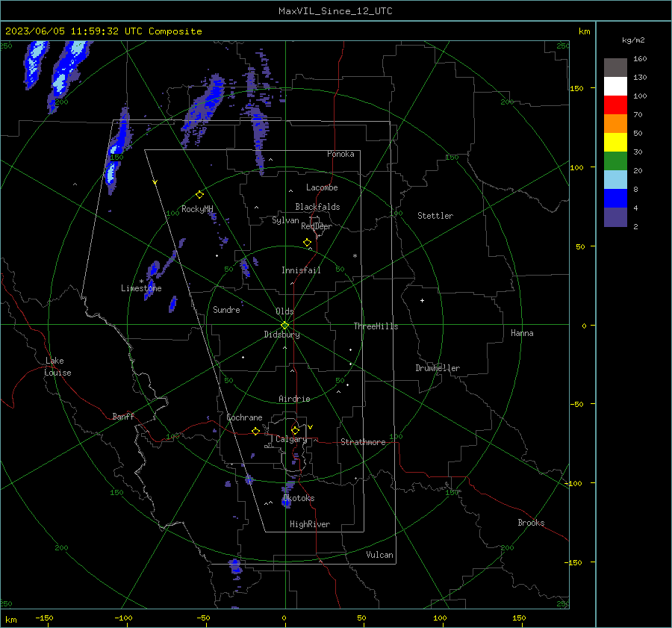This screenshot has height=628, width=672.
Task: Click the light blue 20 kg/m2 legend swatch
Action: tap(615, 180)
